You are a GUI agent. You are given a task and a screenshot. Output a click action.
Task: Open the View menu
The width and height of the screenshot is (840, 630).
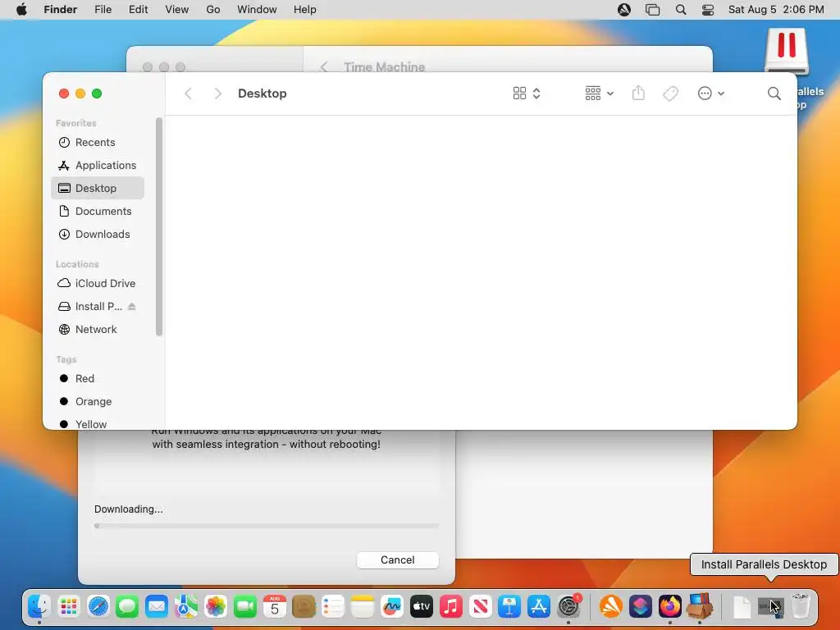coord(177,10)
